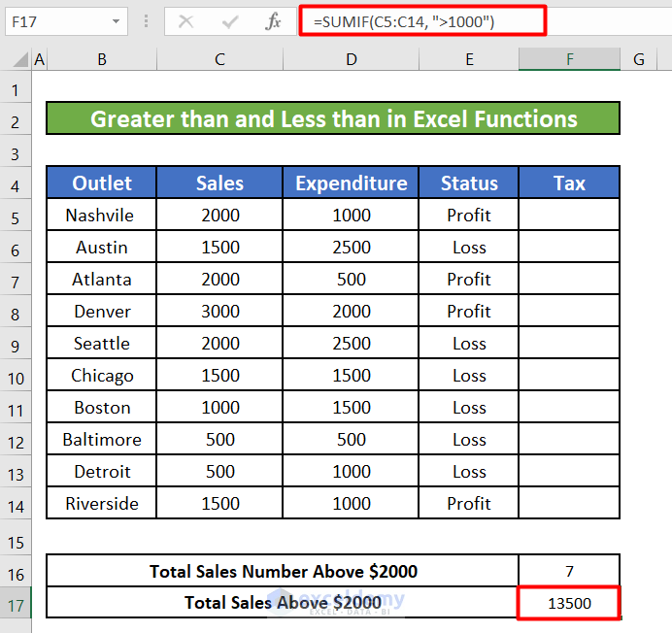Viewport: 672px width, 633px height.
Task: Click the Sales header cell
Action: pos(219,183)
